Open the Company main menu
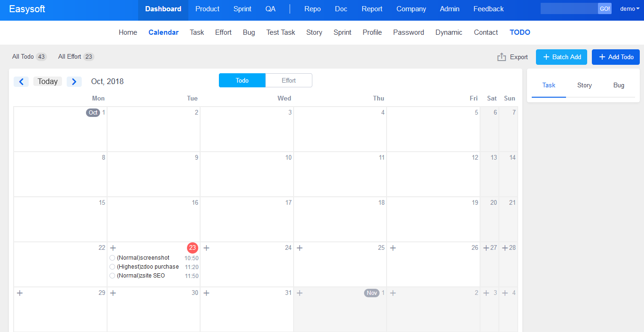The height and width of the screenshot is (332, 644). point(411,9)
